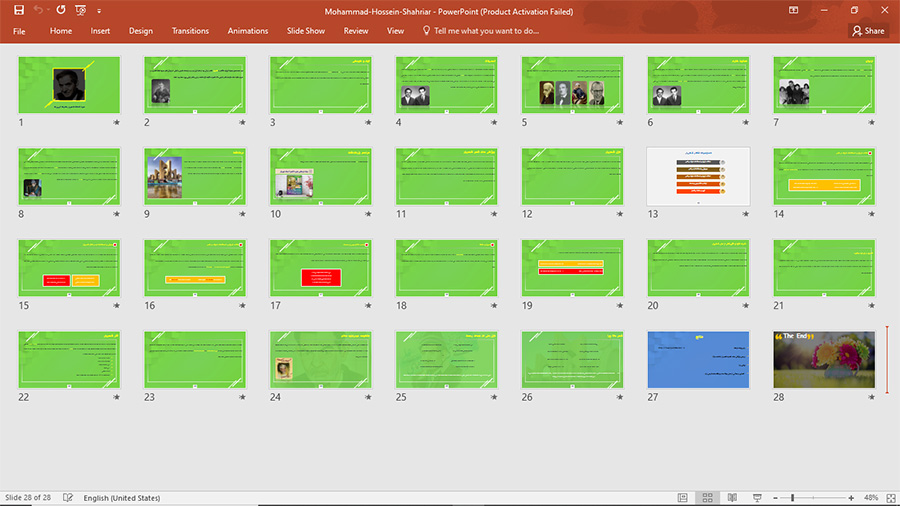900x506 pixels.
Task: Select slide 13 thumbnail with white background
Action: point(698,177)
